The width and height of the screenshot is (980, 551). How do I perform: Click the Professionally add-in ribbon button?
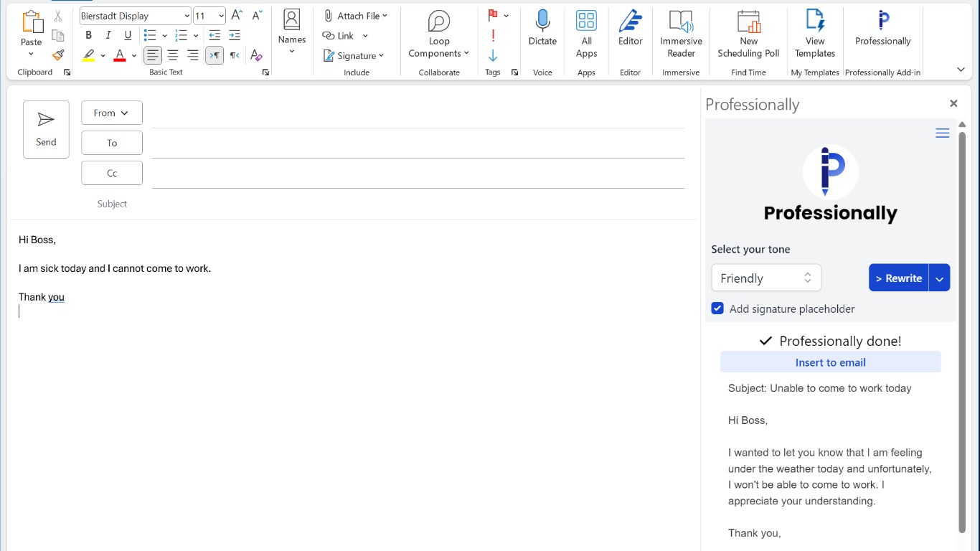(x=883, y=29)
